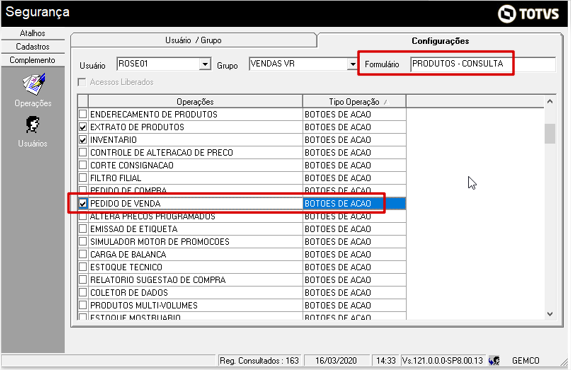Select CORTE CONSIGNACAO row text

(132, 165)
